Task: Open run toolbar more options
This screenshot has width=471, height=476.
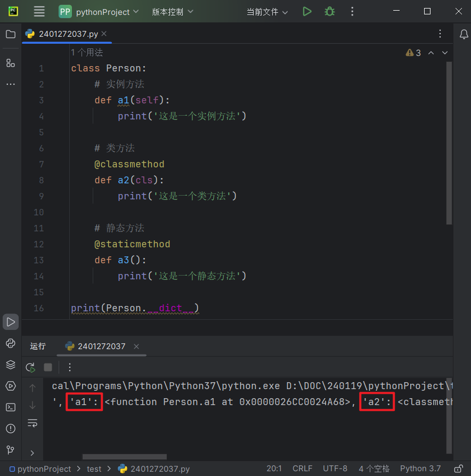Action: pos(70,367)
